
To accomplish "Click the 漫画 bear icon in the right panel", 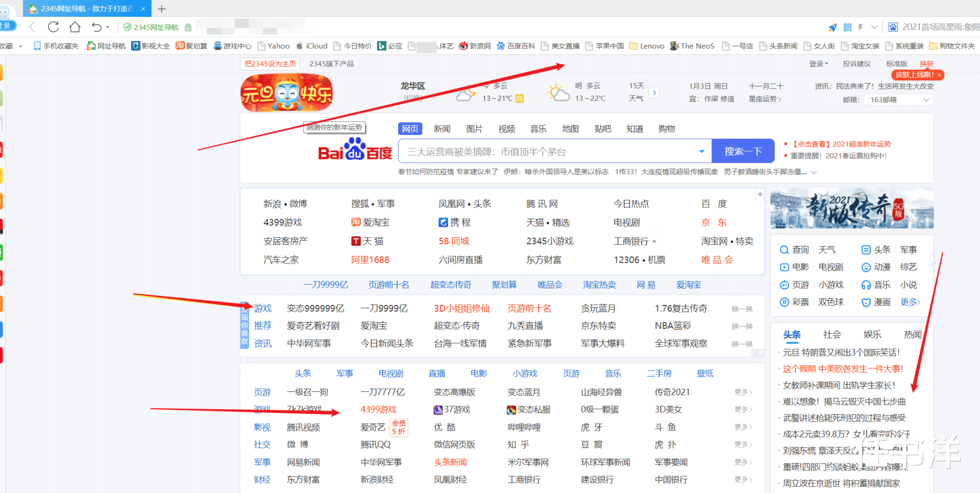I will click(866, 302).
